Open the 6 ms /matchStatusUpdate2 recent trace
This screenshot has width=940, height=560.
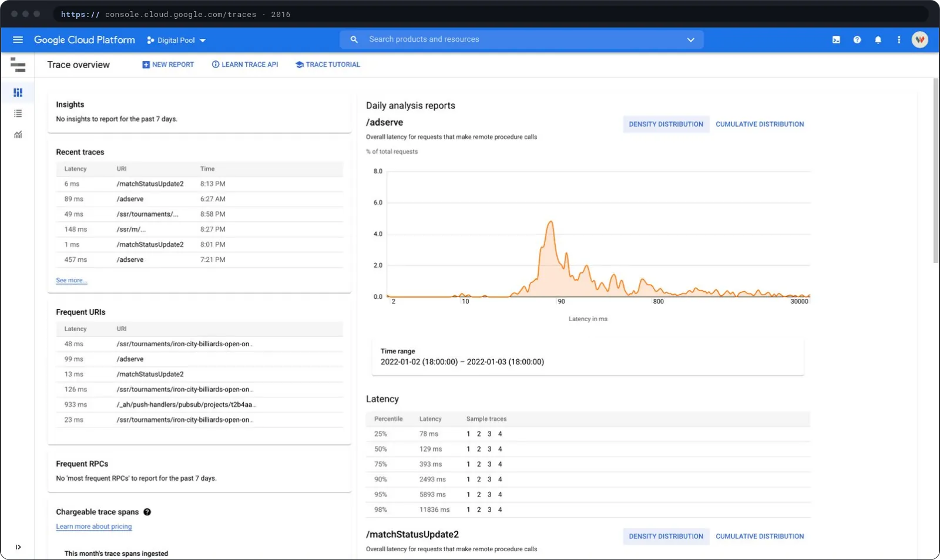pos(200,184)
